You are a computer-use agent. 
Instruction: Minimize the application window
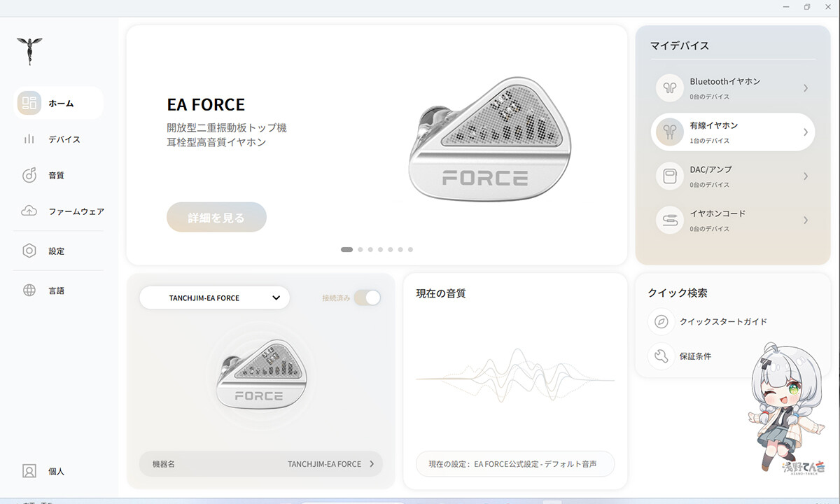[x=787, y=7]
